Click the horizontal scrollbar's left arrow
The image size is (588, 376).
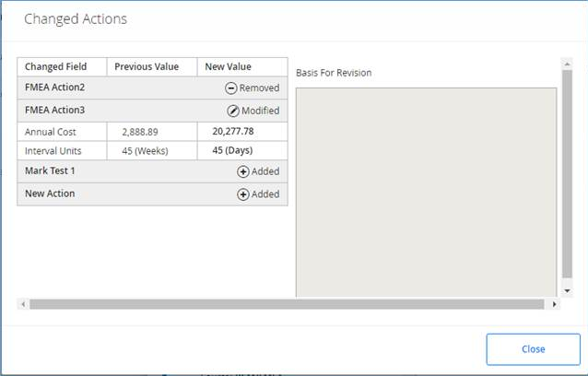coord(23,304)
